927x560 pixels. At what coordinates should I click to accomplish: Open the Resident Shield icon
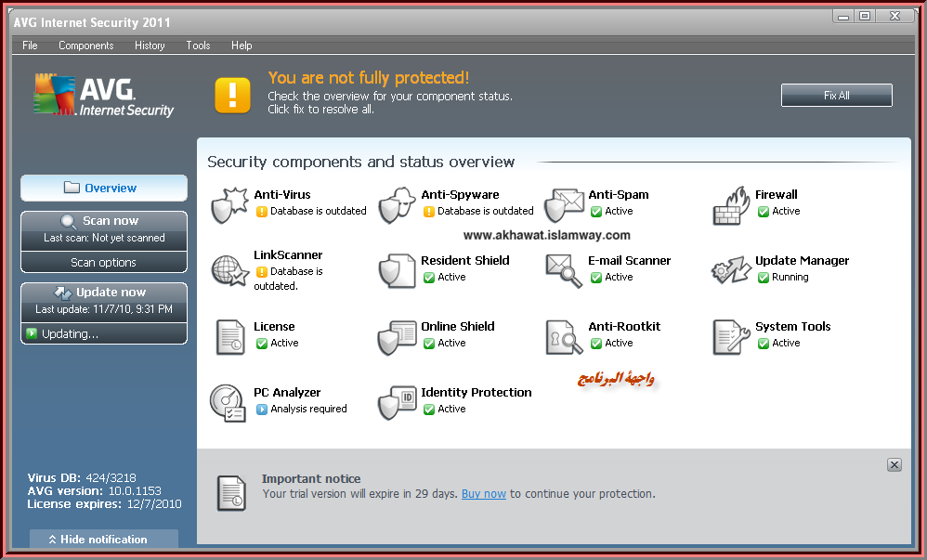398,271
